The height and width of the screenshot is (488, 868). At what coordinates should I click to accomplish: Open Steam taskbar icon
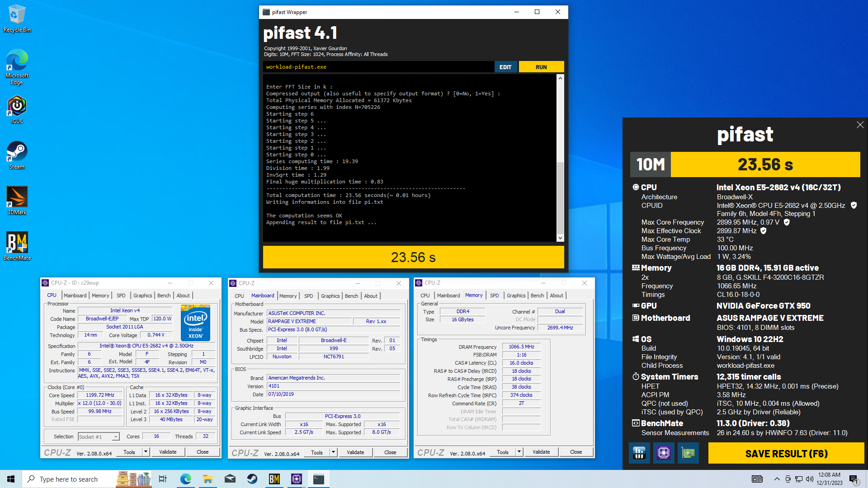pyautogui.click(x=252, y=479)
